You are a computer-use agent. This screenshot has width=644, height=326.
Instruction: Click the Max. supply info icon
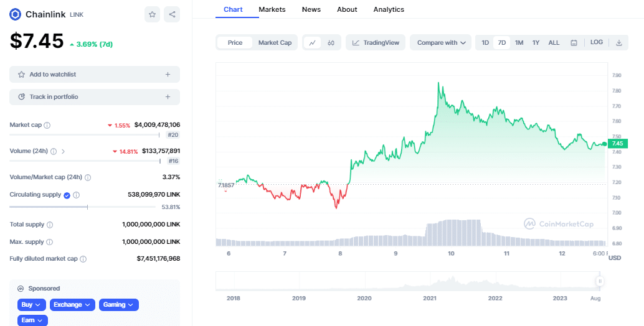point(49,242)
